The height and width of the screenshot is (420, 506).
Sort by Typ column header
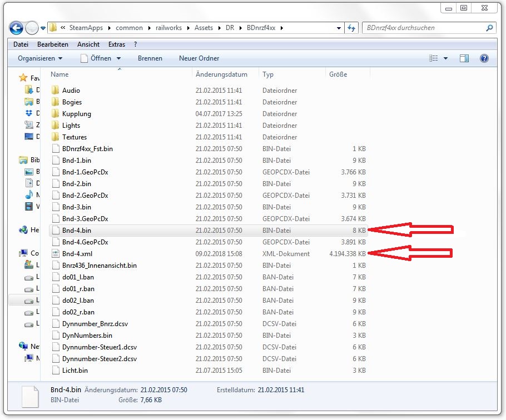(268, 74)
